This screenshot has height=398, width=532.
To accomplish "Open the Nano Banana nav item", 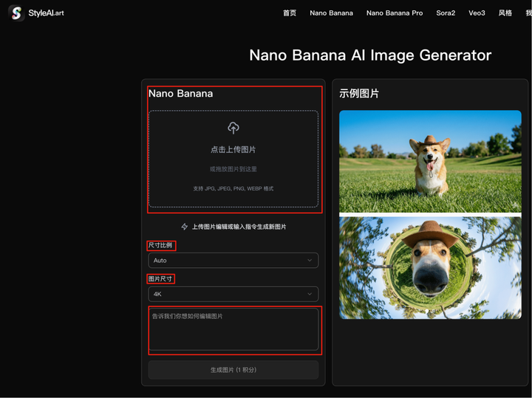I will click(x=331, y=13).
